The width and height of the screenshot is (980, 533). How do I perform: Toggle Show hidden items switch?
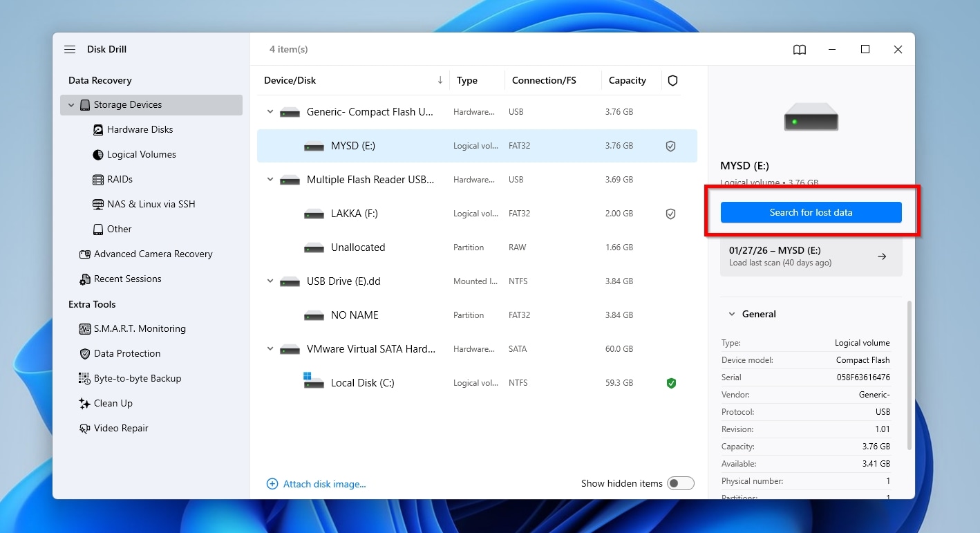[x=681, y=484]
